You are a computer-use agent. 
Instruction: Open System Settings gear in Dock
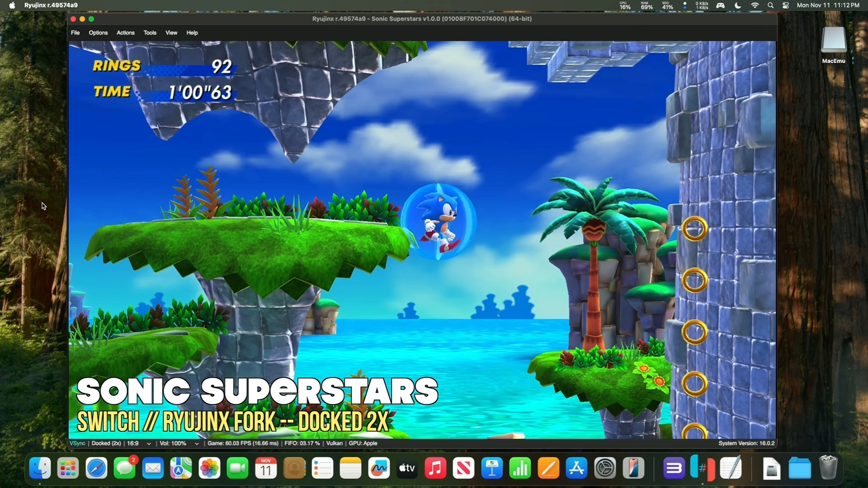(605, 468)
